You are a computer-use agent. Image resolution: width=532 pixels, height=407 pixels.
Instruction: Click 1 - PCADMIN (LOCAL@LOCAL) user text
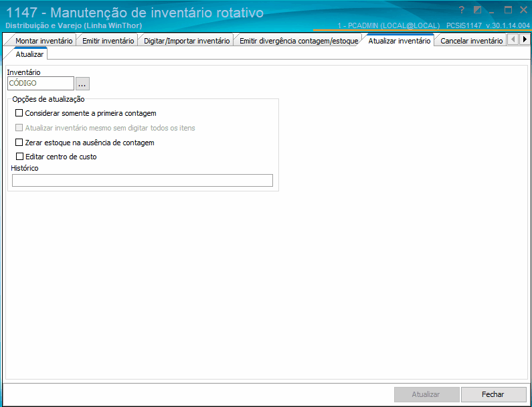tap(389, 25)
